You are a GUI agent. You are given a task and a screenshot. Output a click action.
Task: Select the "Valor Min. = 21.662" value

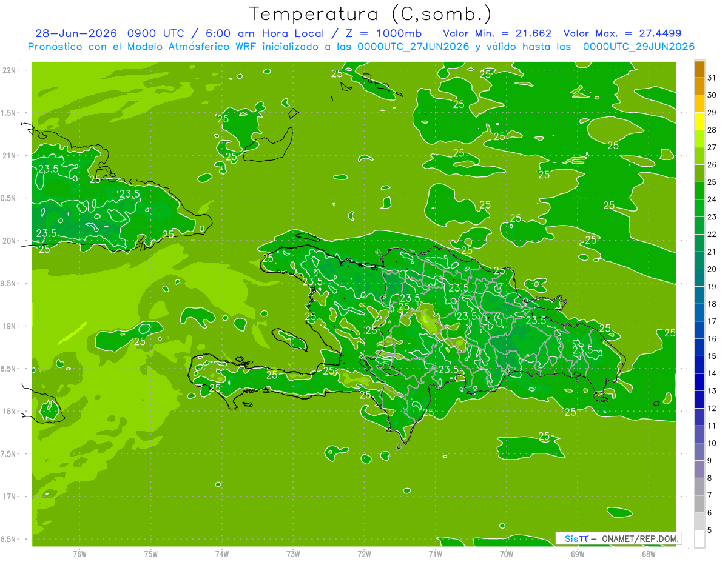coord(497,33)
